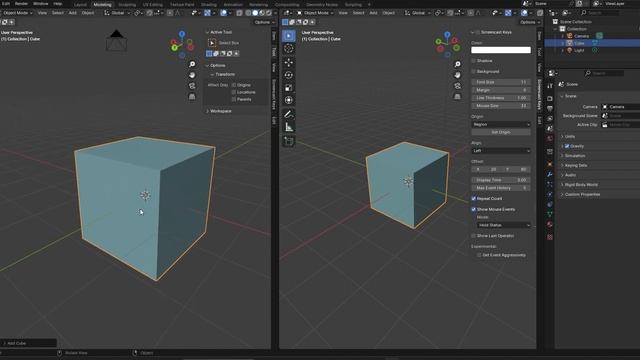Switch perspective/orthographic icon in right viewport
This screenshot has width=640, height=360.
click(458, 97)
